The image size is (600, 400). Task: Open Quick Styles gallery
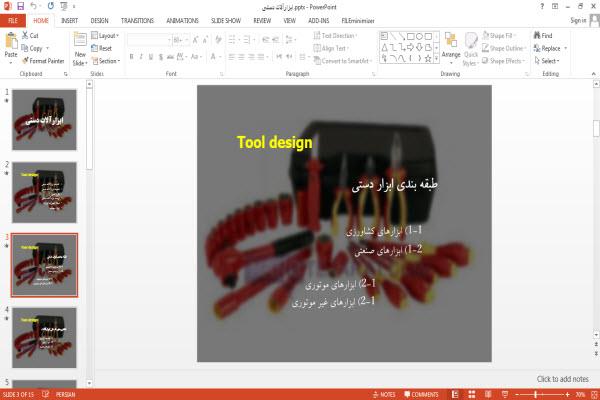pos(471,49)
